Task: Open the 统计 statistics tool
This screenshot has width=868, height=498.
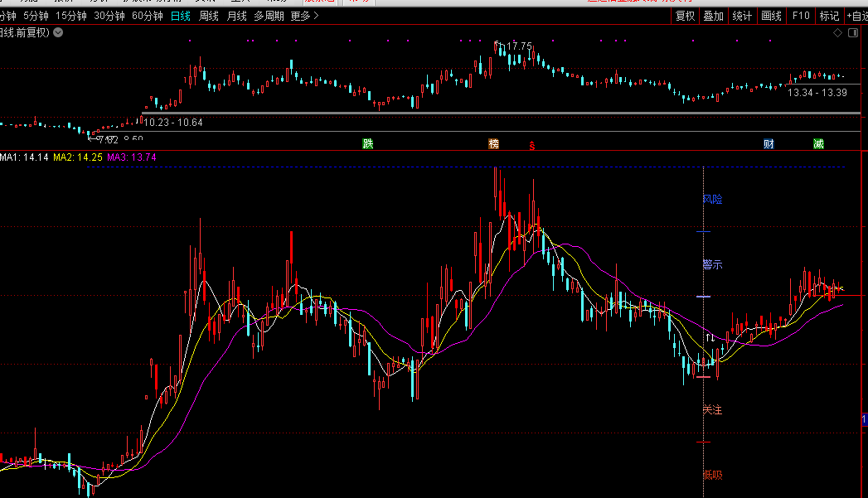Action: coord(742,16)
